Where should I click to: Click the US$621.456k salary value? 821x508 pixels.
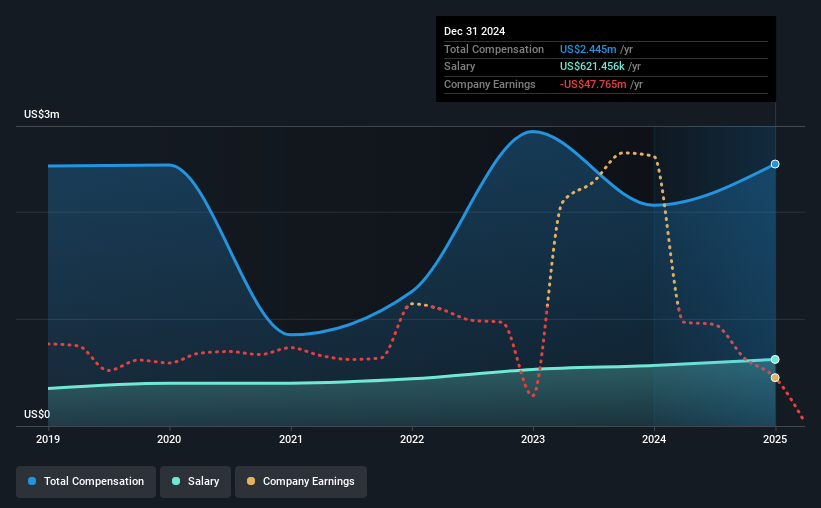[592, 67]
